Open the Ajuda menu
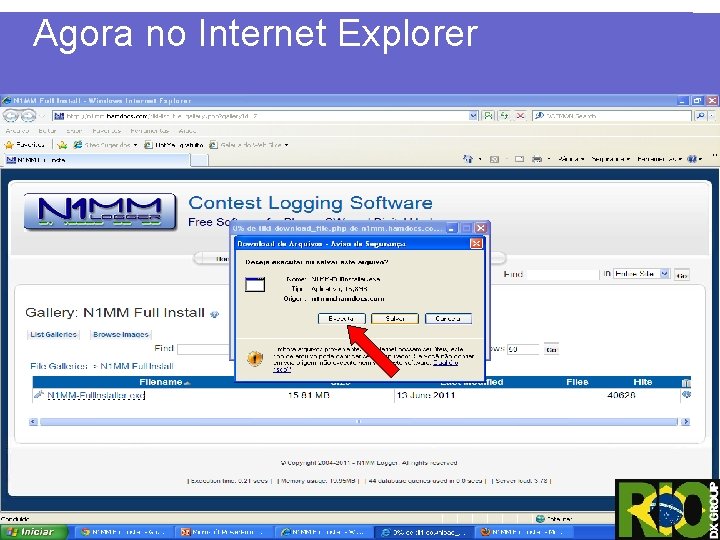The width and height of the screenshot is (720, 540). (x=187, y=131)
